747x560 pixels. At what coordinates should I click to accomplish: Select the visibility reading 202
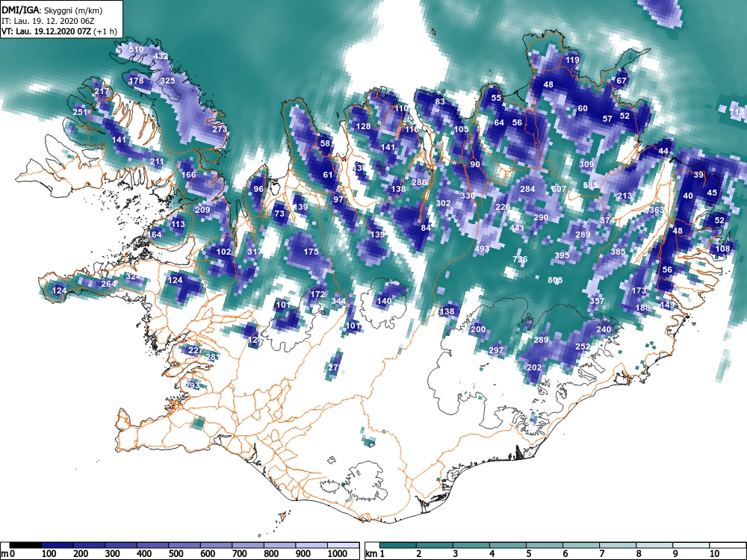coord(534,367)
